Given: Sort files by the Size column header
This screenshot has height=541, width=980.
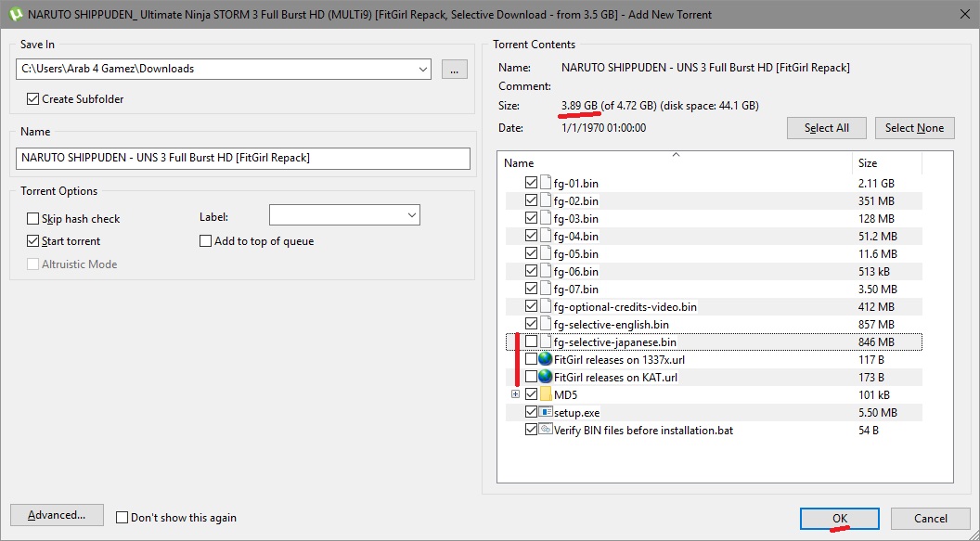Looking at the screenshot, I should click(x=886, y=163).
